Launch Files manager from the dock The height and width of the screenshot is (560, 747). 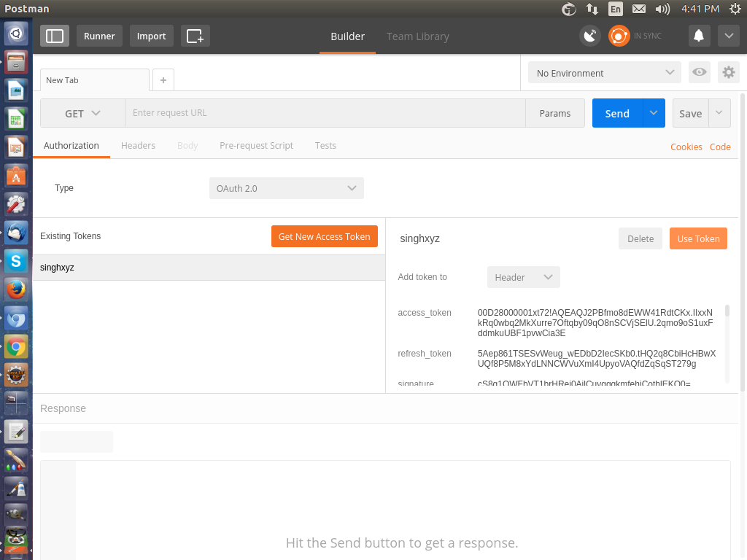pyautogui.click(x=16, y=63)
